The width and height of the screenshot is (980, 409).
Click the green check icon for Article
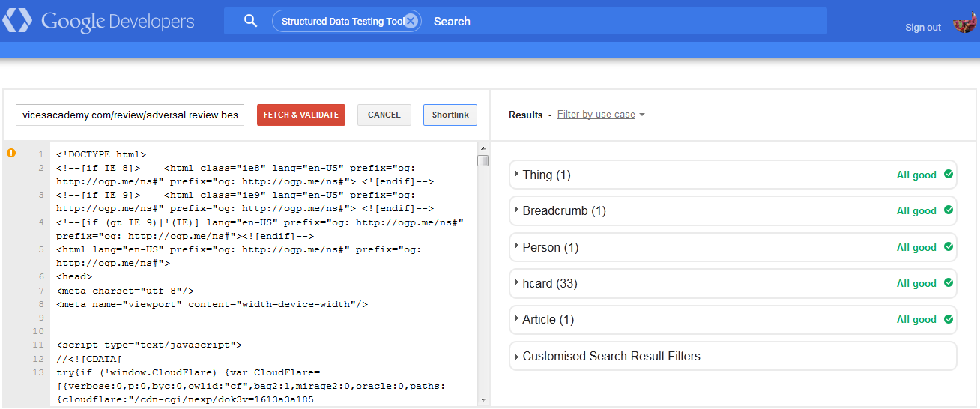[949, 319]
